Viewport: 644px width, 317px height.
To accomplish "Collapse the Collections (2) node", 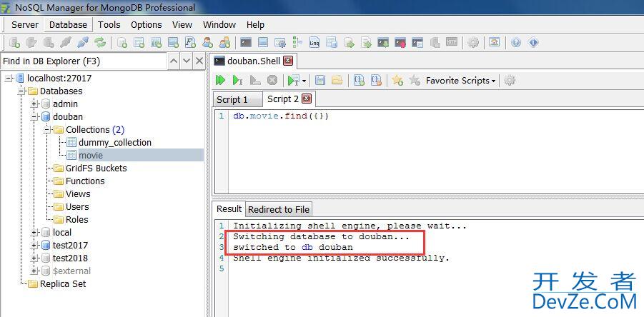I will click(x=48, y=130).
